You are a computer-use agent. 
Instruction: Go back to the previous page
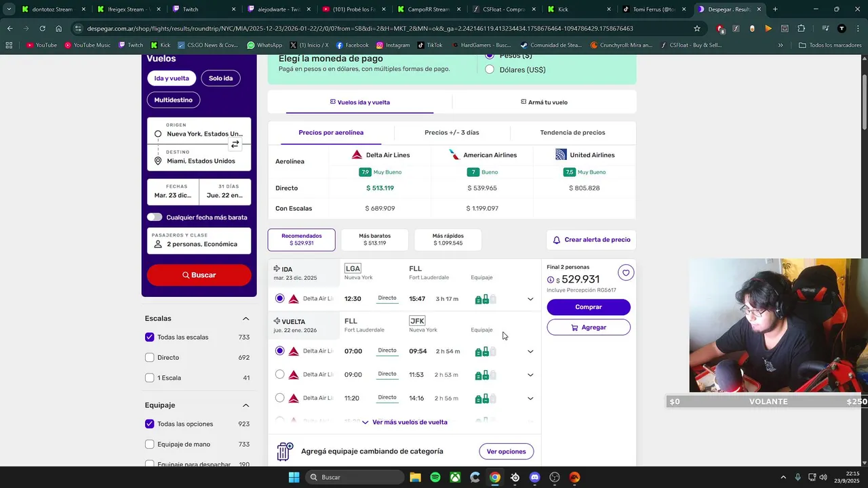10,28
